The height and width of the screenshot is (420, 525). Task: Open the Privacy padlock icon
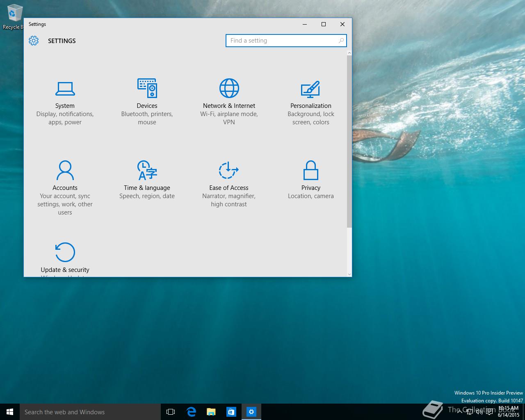(x=310, y=170)
